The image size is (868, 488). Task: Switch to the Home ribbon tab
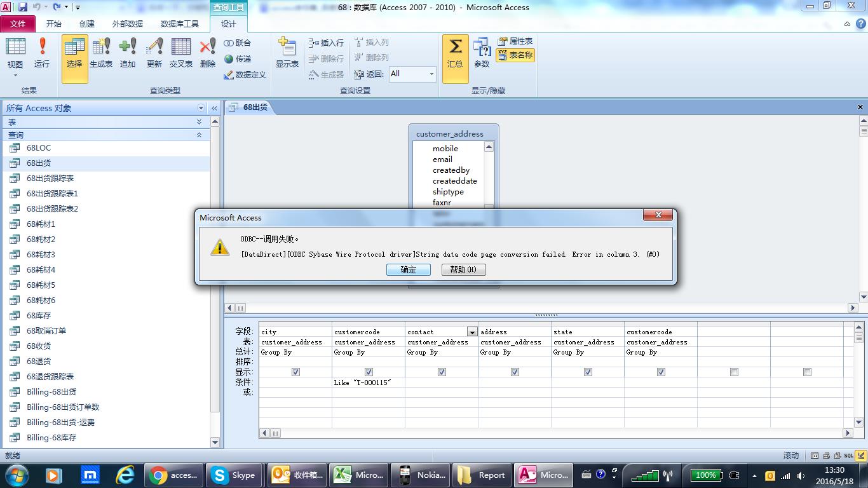pos(54,24)
